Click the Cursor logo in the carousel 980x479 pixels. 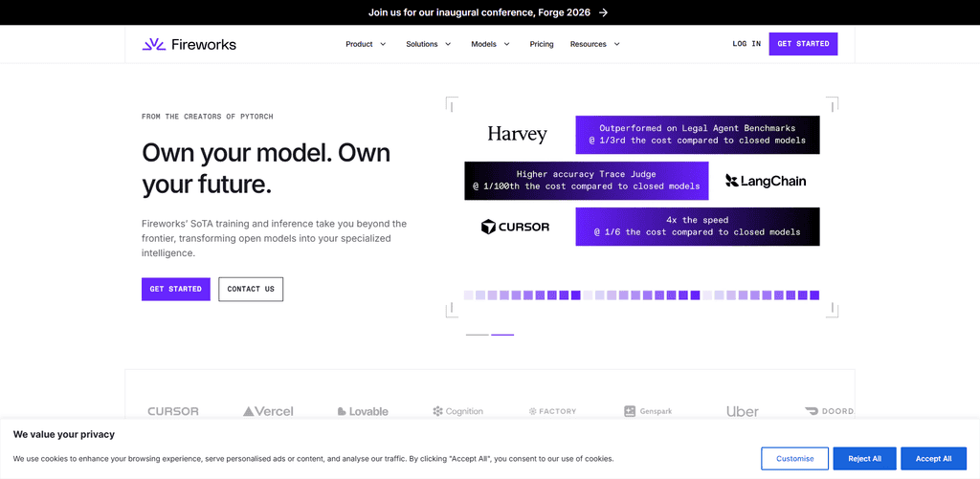coord(515,227)
